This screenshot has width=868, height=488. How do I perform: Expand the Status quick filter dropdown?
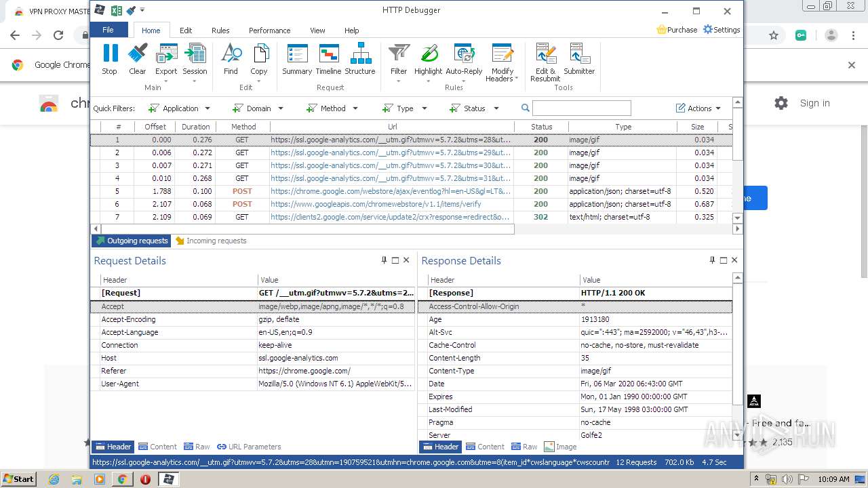[496, 108]
